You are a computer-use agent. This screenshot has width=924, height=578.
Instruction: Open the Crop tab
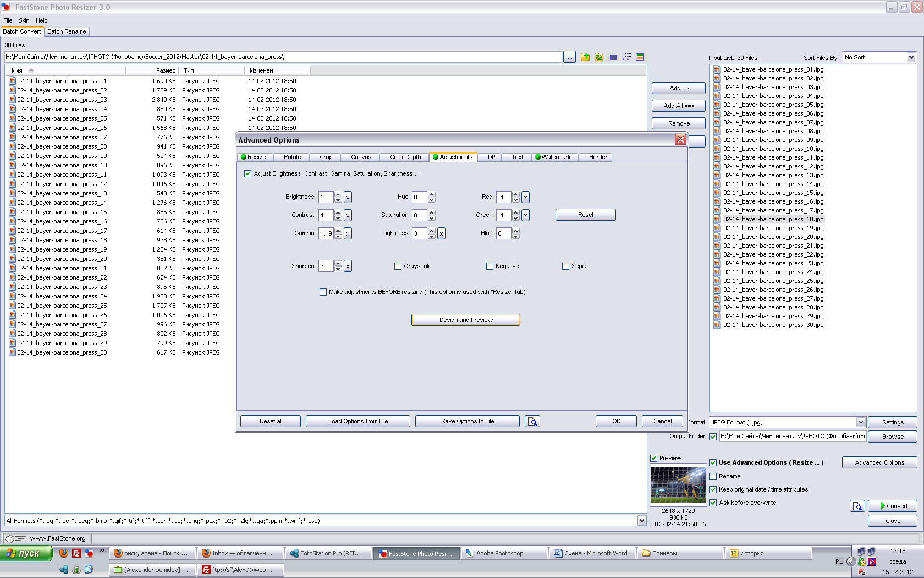(326, 157)
